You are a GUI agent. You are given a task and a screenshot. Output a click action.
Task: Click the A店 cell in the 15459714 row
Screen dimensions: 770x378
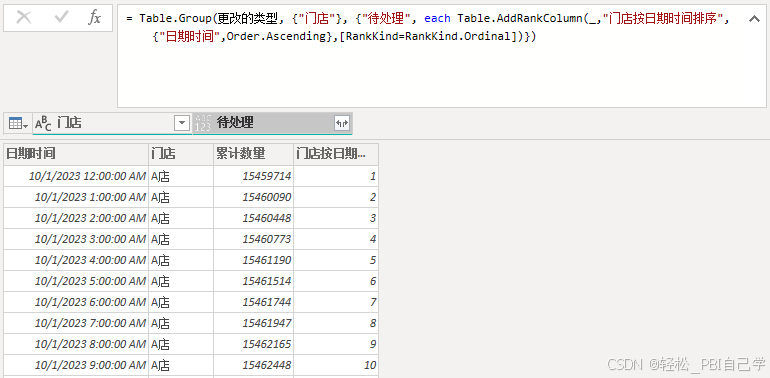point(181,176)
